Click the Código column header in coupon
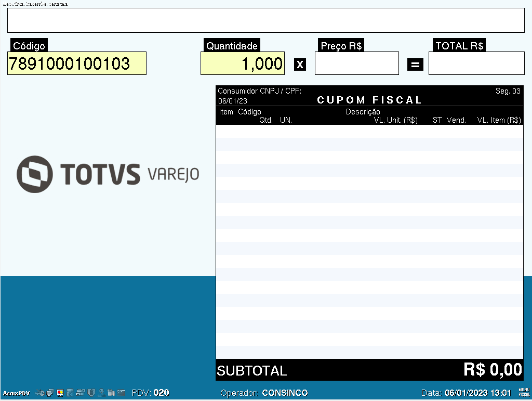 pyautogui.click(x=249, y=112)
